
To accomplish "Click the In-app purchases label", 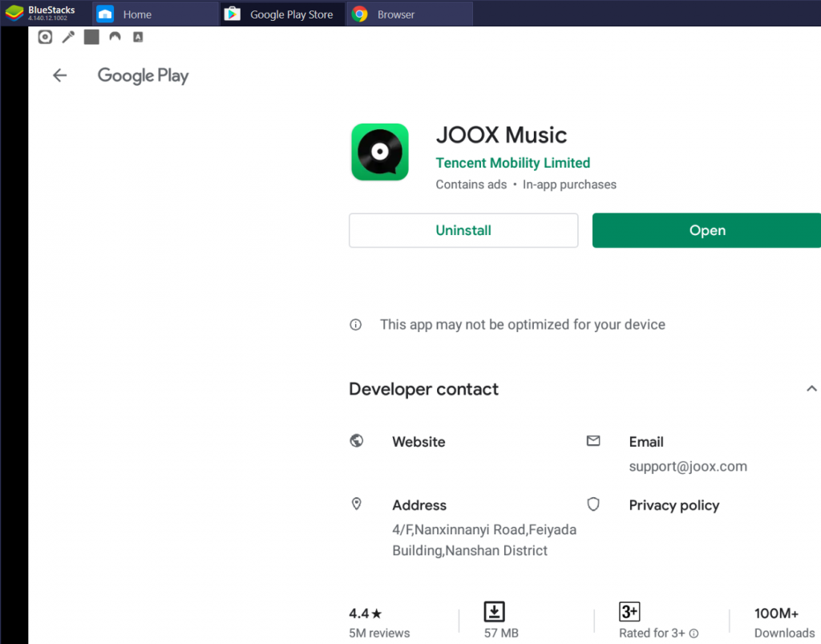I will (x=569, y=184).
